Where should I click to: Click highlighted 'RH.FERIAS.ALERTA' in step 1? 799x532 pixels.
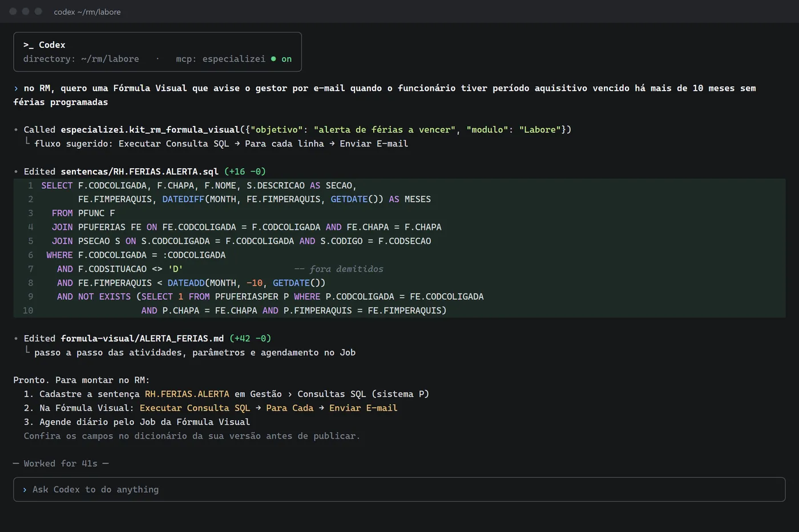click(187, 394)
